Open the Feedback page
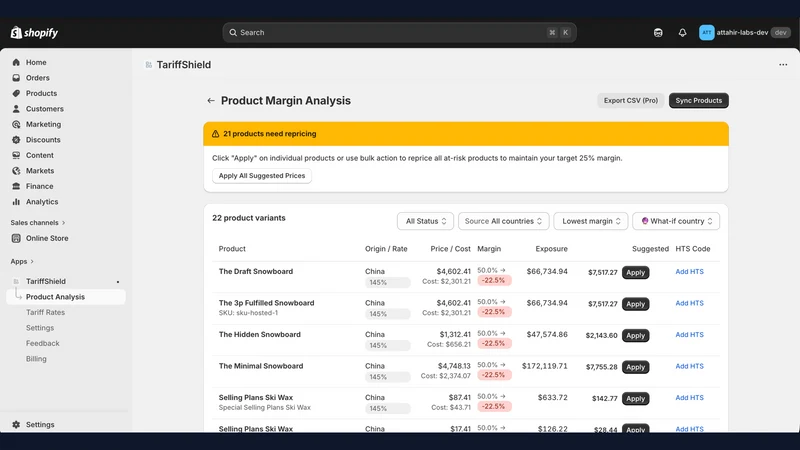The width and height of the screenshot is (800, 450). click(43, 343)
